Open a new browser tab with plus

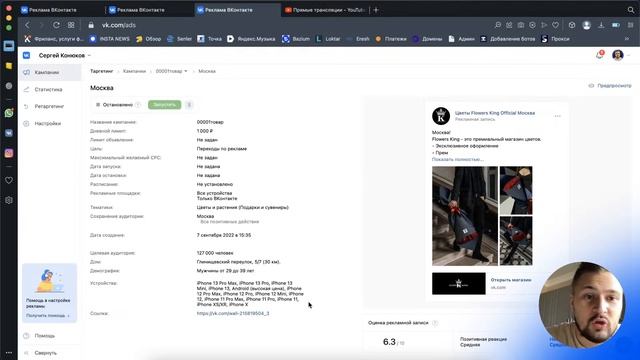(x=376, y=10)
